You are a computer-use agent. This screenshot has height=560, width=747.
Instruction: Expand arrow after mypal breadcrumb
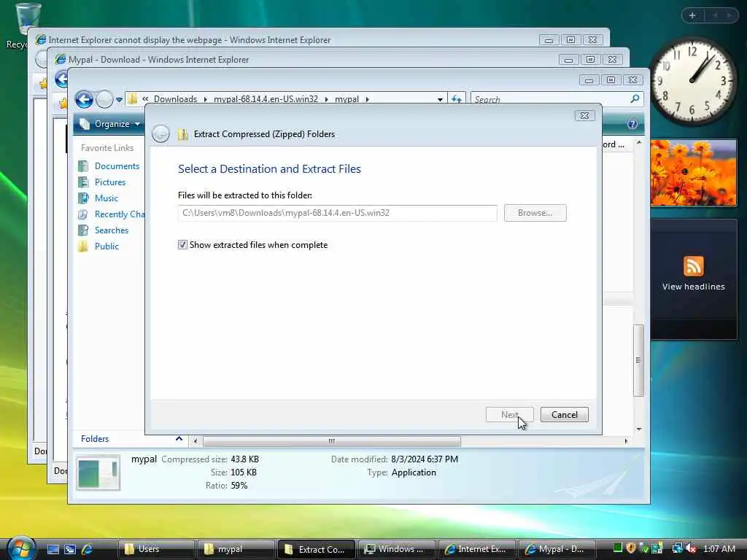point(368,99)
